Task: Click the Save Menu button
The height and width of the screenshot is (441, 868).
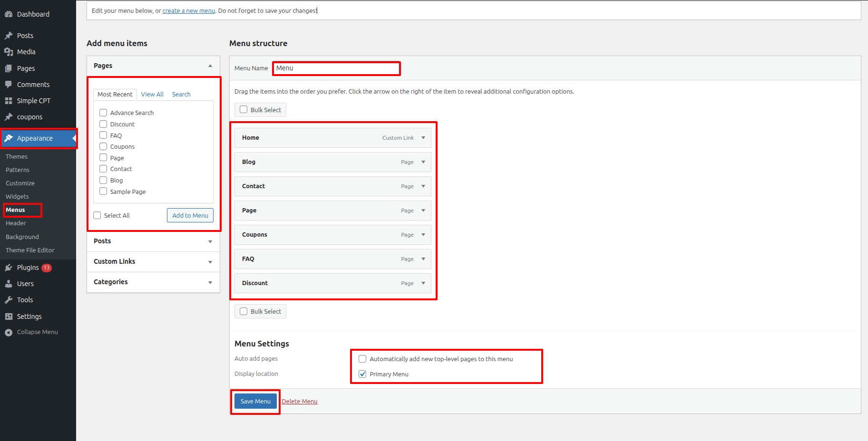Action: 255,401
